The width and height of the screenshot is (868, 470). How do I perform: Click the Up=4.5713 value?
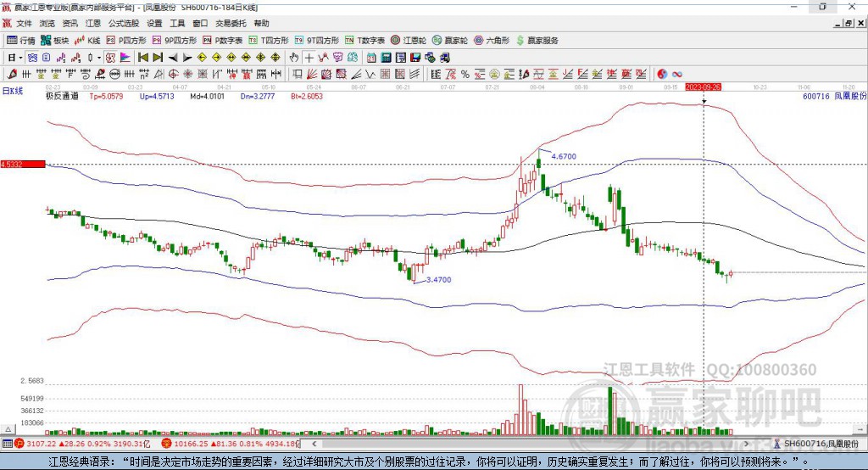157,96
